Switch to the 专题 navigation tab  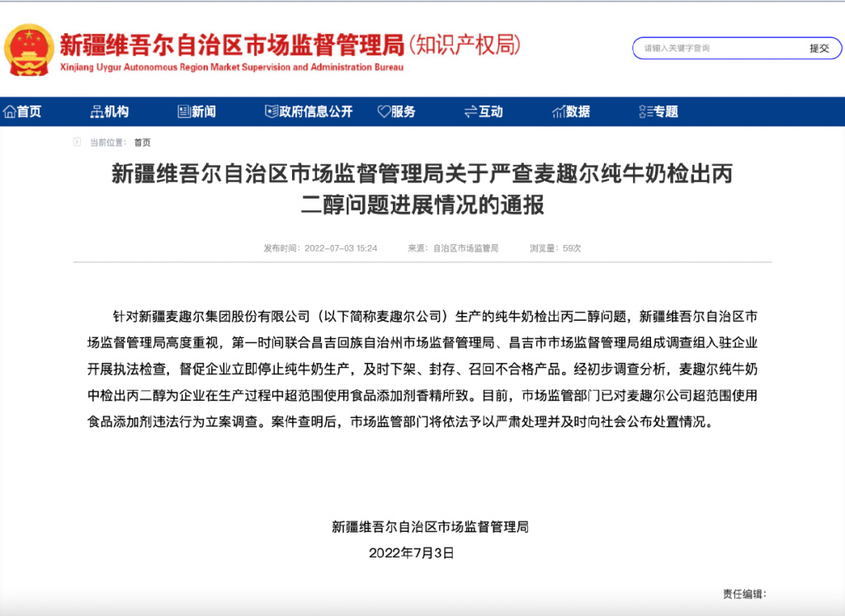point(667,111)
